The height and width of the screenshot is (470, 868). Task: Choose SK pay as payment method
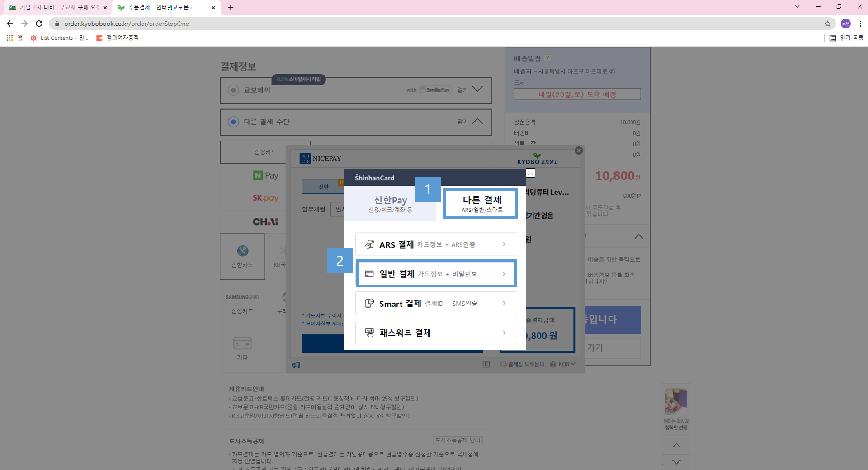(265, 198)
